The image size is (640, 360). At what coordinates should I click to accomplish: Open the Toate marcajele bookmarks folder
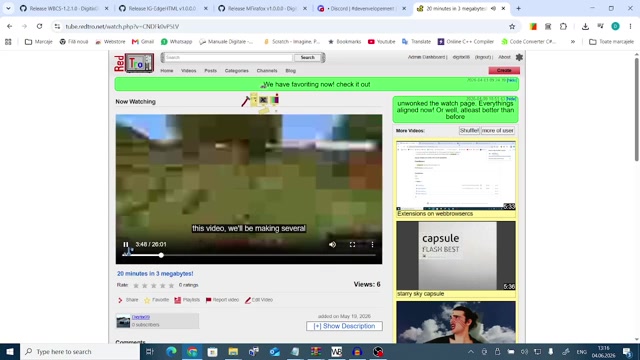click(x=611, y=42)
